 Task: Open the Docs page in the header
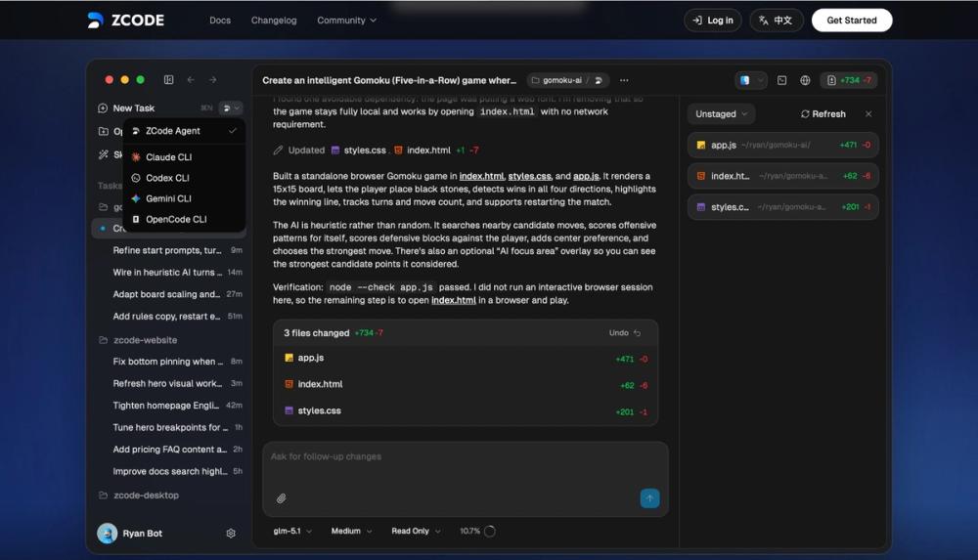tap(219, 21)
